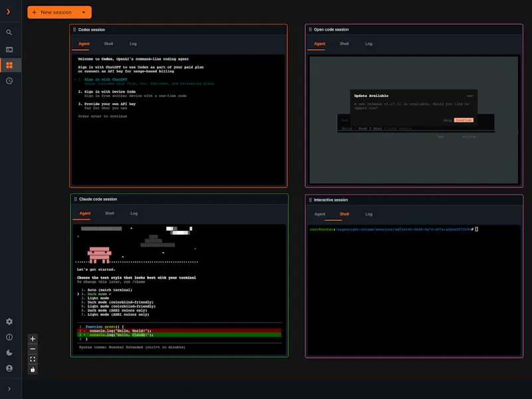The image size is (532, 399).
Task: Select the Agent tab in the Claude code session
Action: click(85, 213)
